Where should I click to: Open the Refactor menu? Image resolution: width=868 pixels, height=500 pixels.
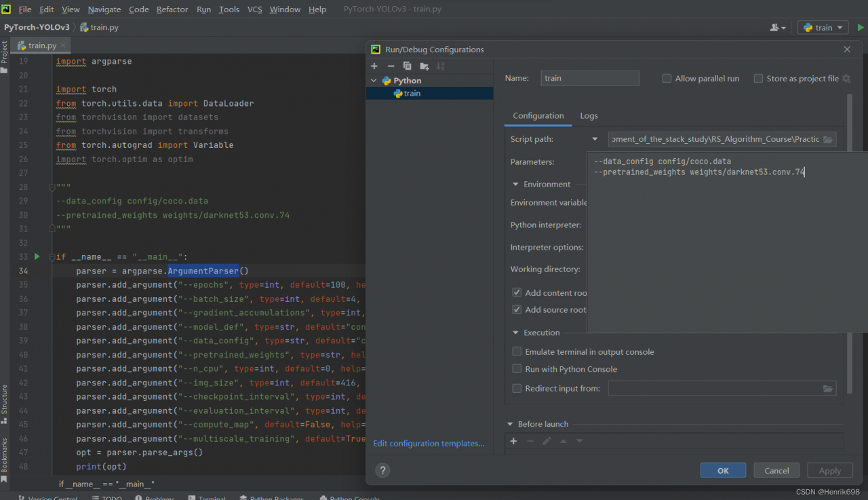coord(172,9)
